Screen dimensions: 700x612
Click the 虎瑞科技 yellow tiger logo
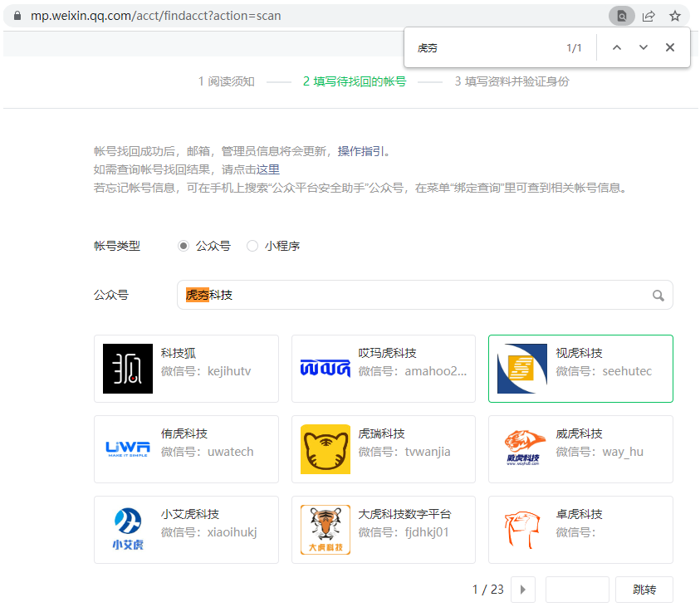[x=325, y=449]
